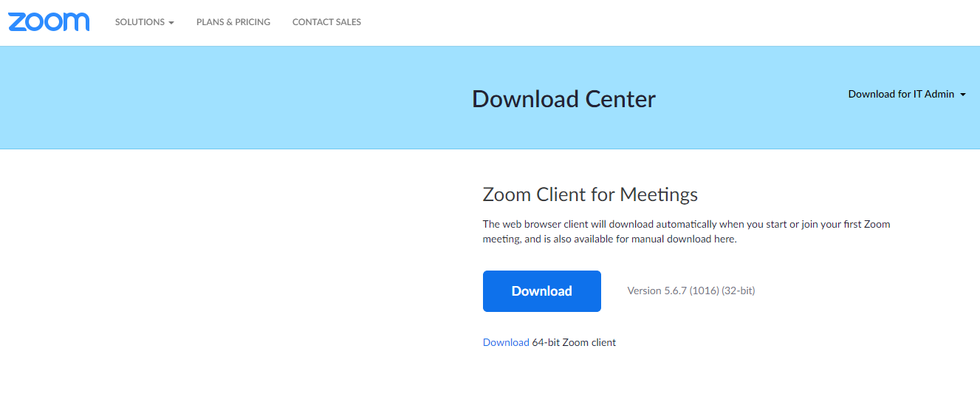Go to Plans & Pricing

click(x=233, y=22)
